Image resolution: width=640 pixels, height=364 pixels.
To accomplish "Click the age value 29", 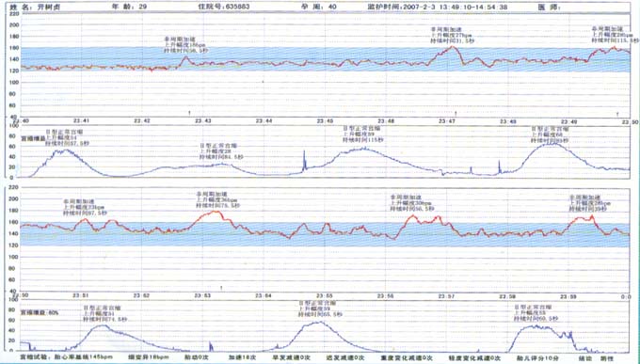I will (143, 7).
